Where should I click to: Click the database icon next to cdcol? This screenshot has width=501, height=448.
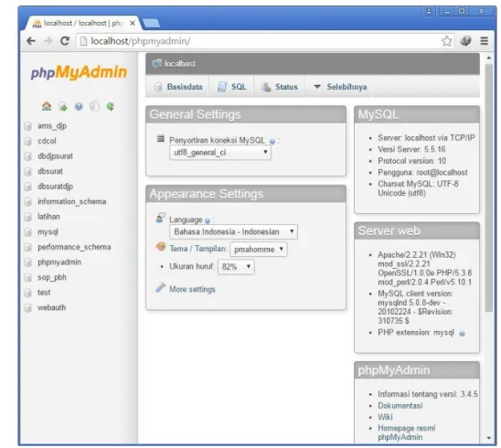point(28,141)
